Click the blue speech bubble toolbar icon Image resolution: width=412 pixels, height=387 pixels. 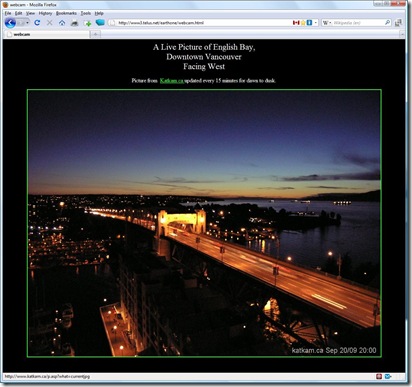coord(100,22)
